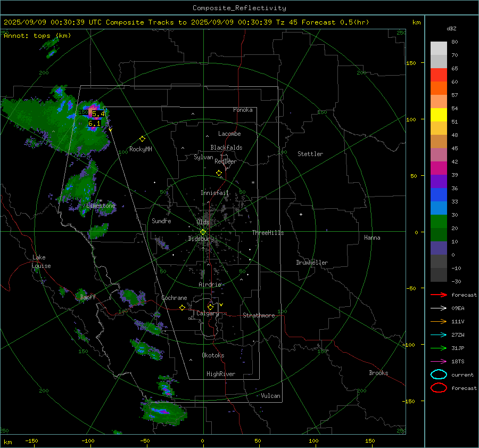Click the Ponoka city label
The image size is (479, 448).
243,110
